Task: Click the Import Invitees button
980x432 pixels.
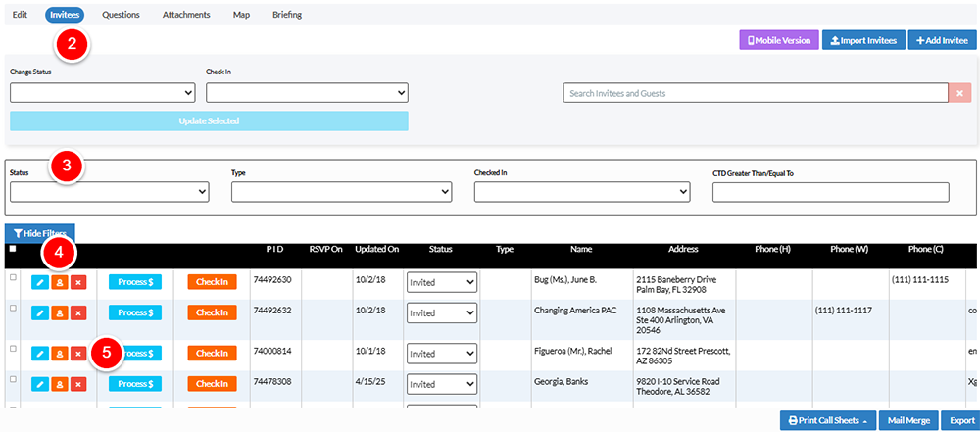Action: (863, 40)
